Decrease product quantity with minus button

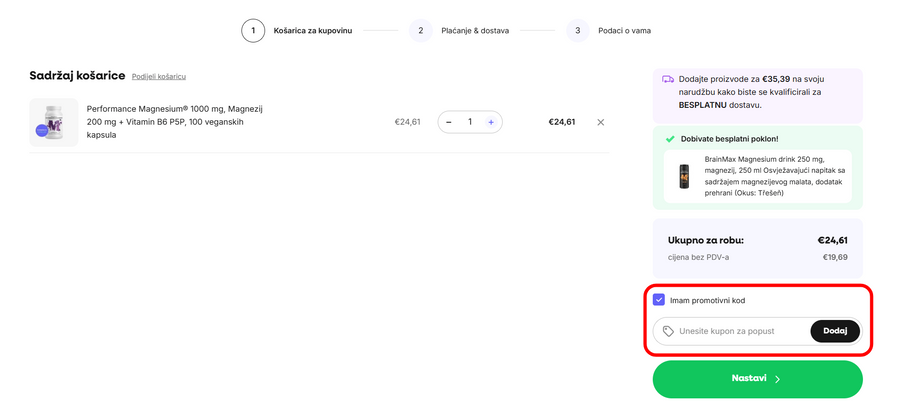(449, 122)
